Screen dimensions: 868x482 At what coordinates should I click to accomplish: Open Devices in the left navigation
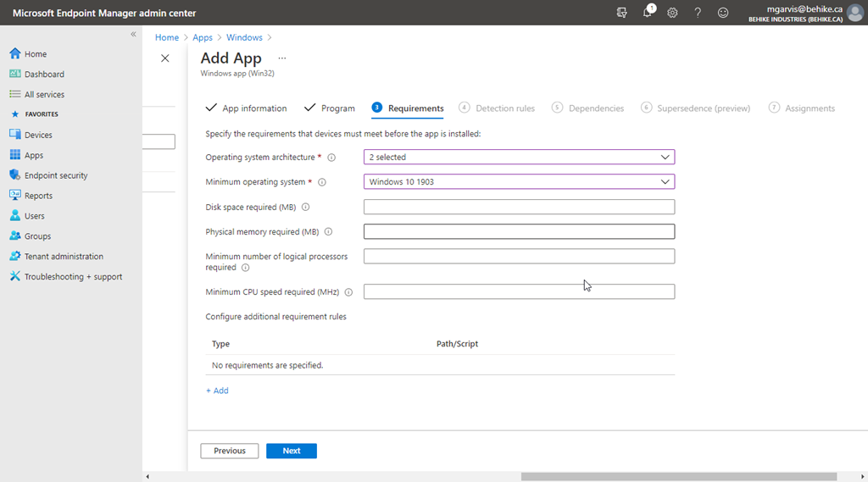tap(38, 135)
